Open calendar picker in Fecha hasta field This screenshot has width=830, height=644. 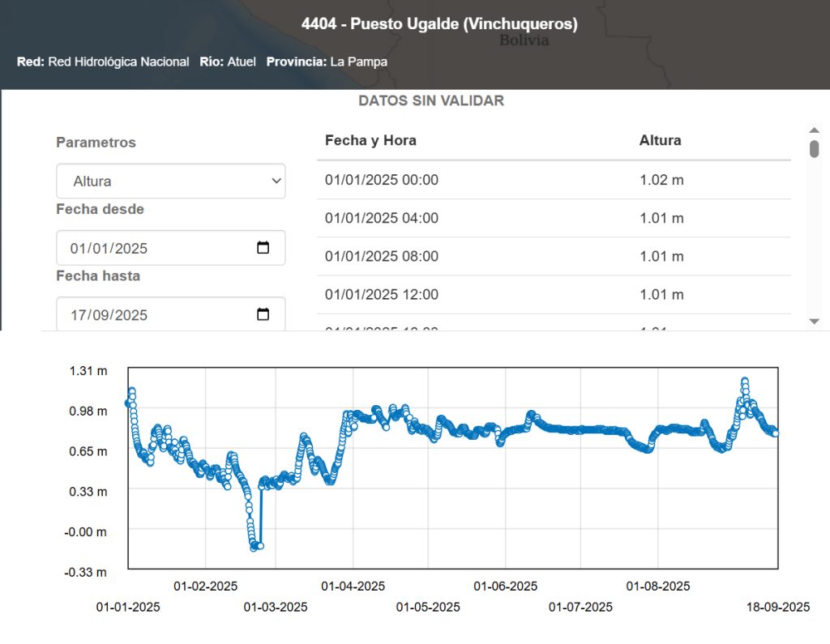point(263,314)
